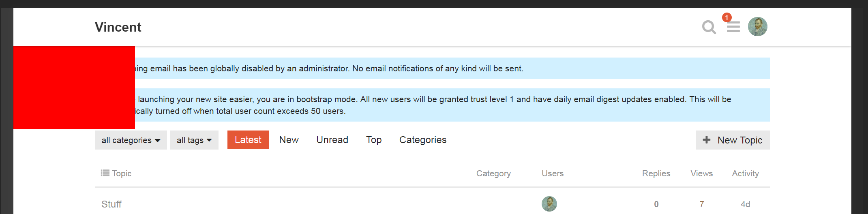
Task: Switch to the Unread tab
Action: [x=332, y=140]
